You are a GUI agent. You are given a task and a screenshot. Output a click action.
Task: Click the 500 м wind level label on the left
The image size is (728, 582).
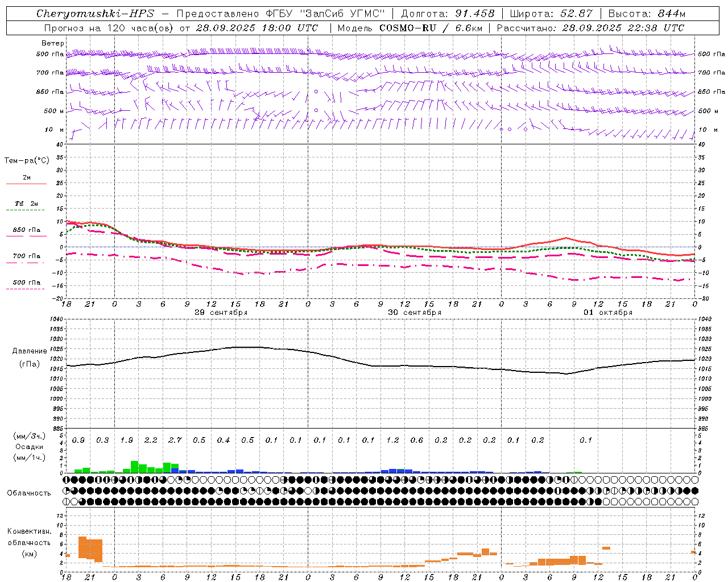(x=54, y=111)
